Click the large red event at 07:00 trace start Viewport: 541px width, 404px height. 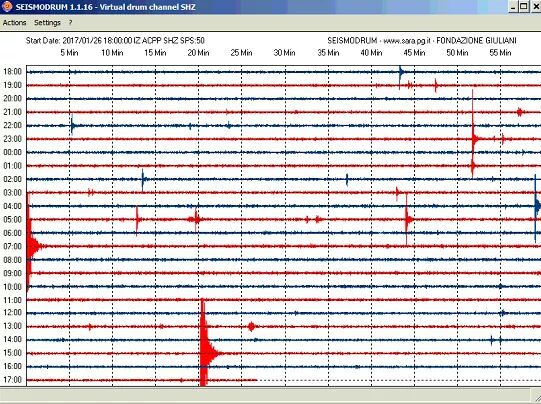tap(33, 246)
